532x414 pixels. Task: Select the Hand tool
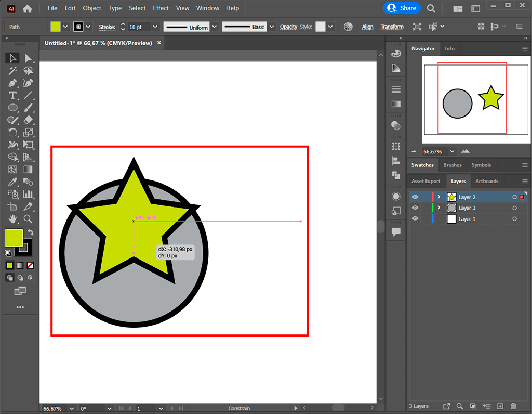pyautogui.click(x=12, y=219)
